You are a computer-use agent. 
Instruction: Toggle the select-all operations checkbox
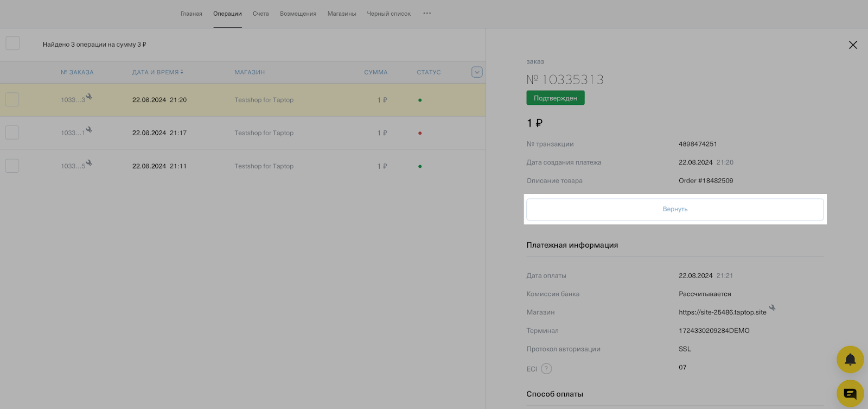point(12,43)
